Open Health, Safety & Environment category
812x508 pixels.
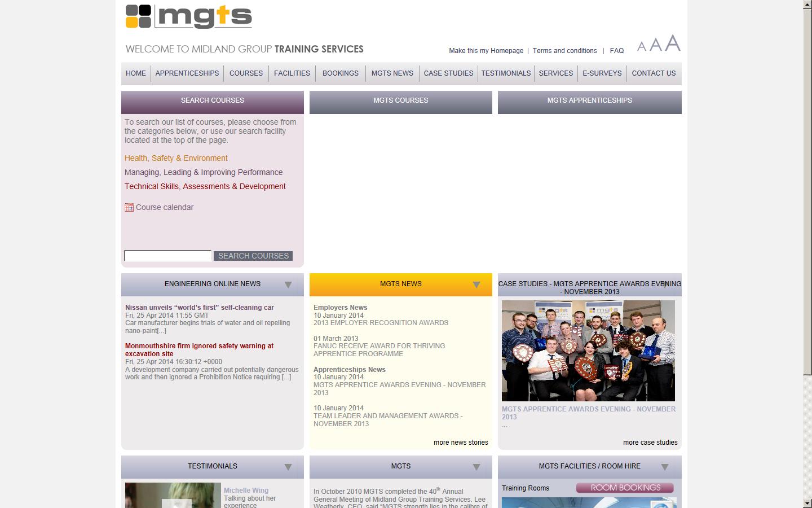[x=176, y=159]
